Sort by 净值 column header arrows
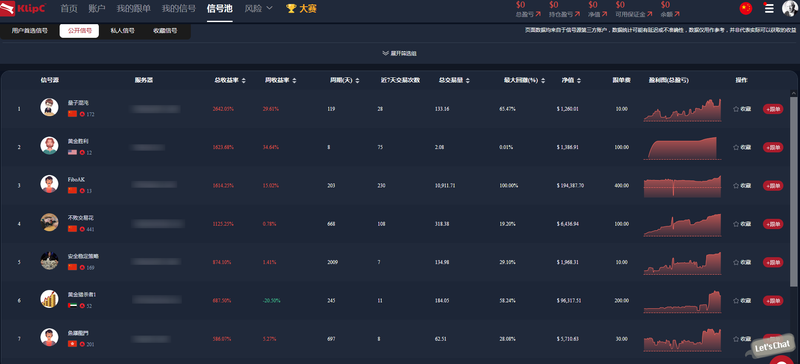Viewport: 800px width, 364px height. [x=579, y=81]
